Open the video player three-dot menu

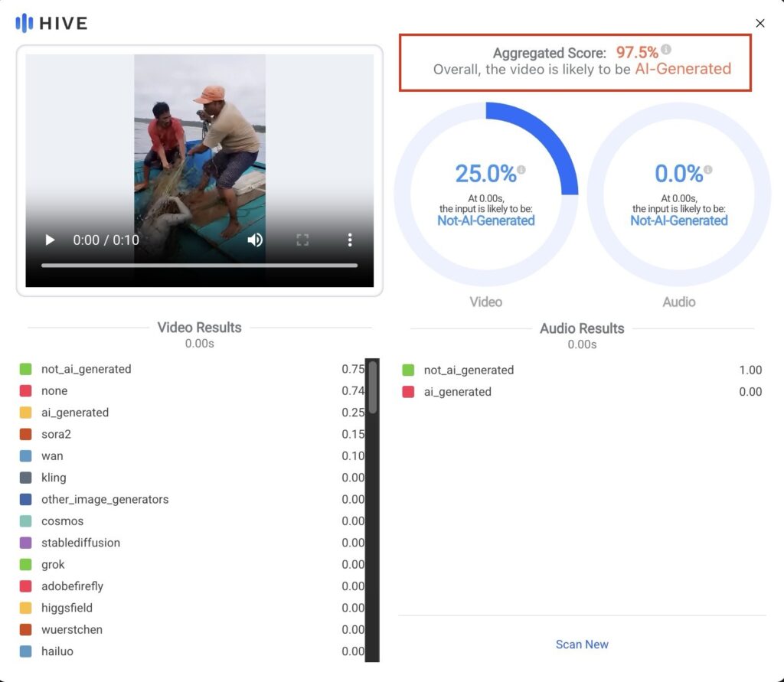[350, 240]
